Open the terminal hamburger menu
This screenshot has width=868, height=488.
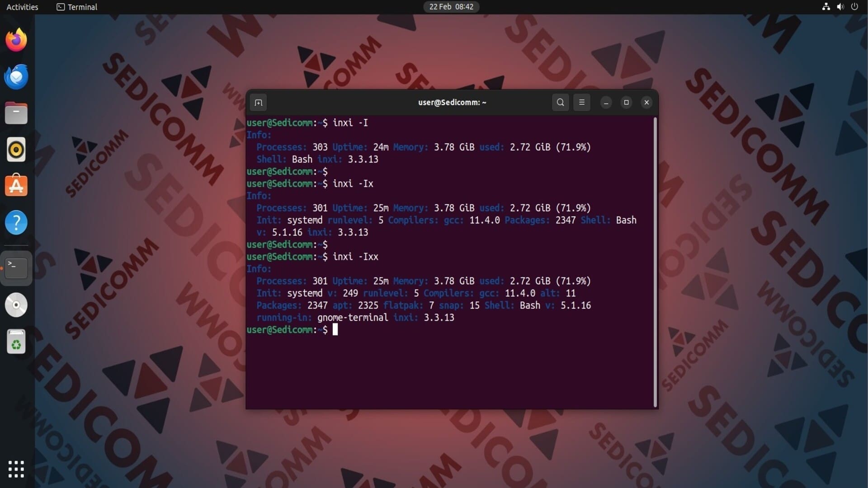581,103
